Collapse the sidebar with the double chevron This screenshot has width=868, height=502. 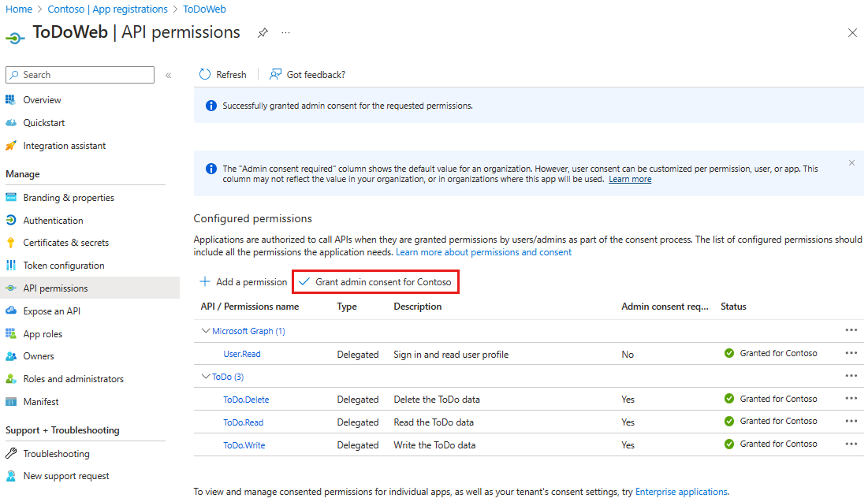[x=168, y=76]
